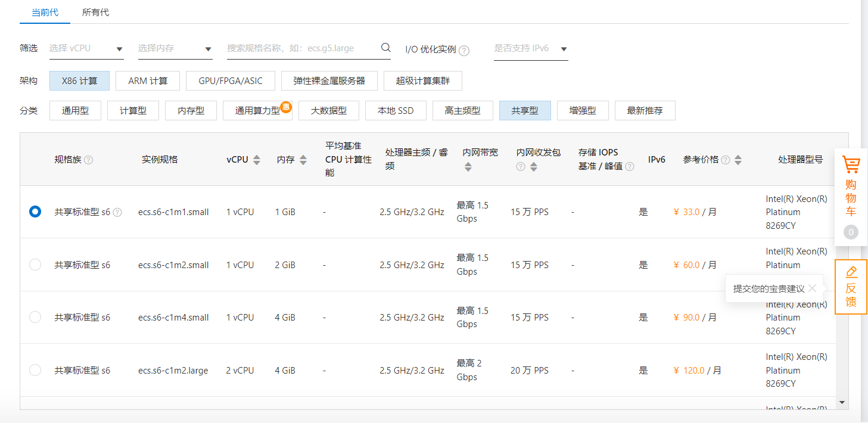Screen dimensions: 868x429
Task: Select X86 计算 architecture
Action: 79,80
